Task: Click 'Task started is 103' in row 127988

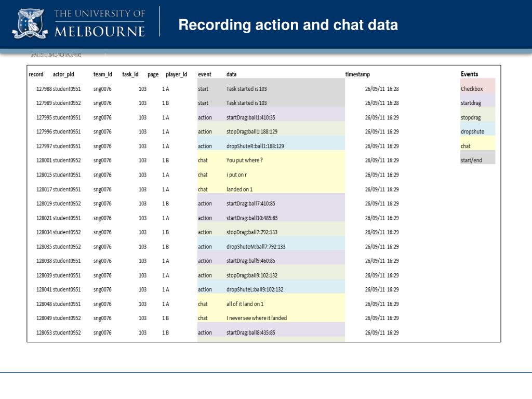Action: click(247, 89)
